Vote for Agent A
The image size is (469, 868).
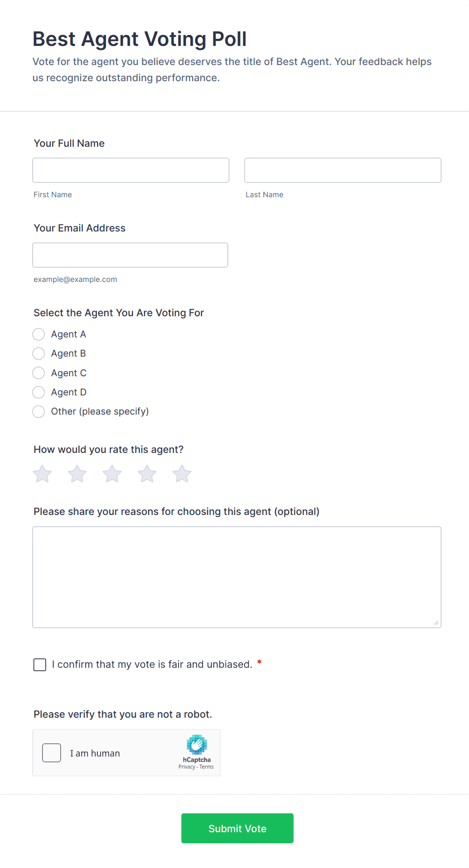(x=38, y=334)
